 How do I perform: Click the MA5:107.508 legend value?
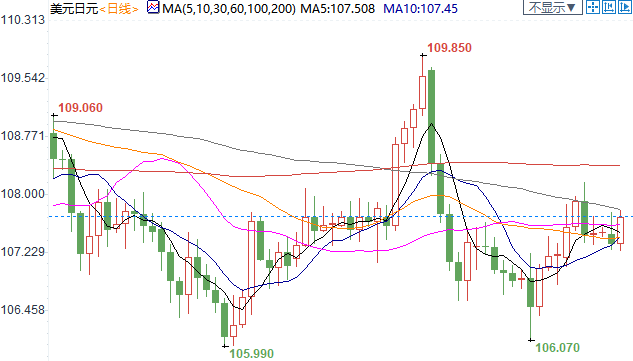(337, 8)
